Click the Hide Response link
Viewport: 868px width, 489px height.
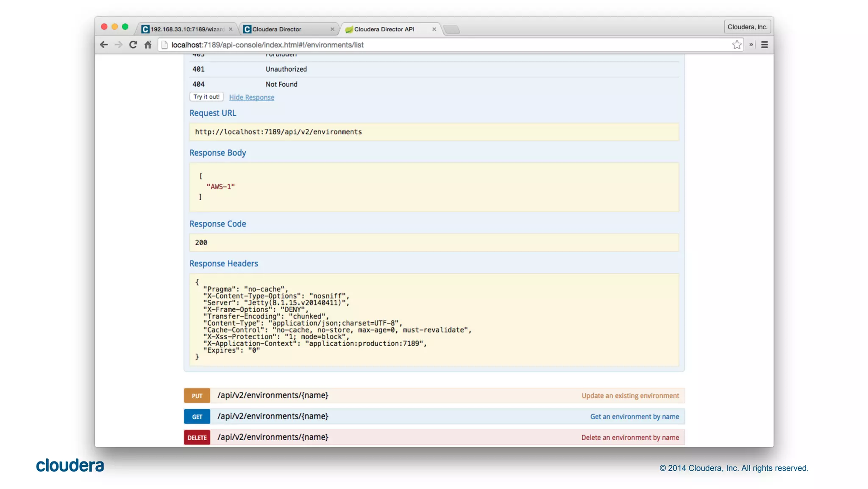point(252,97)
